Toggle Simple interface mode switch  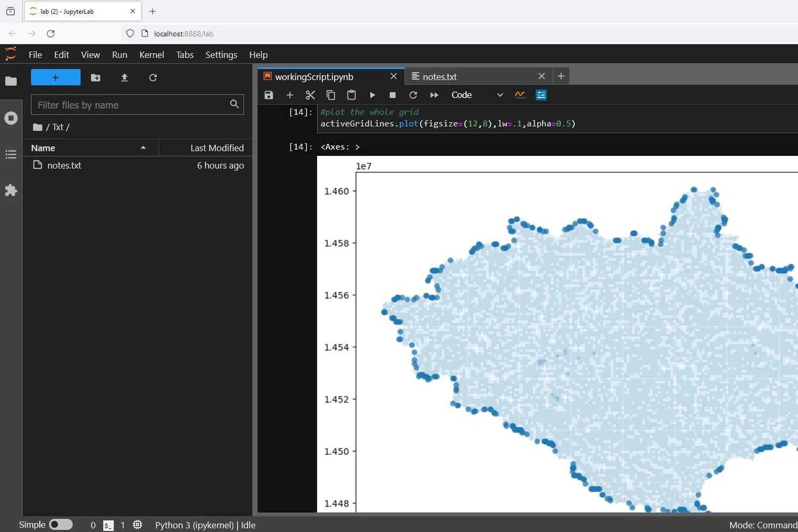pos(61,525)
